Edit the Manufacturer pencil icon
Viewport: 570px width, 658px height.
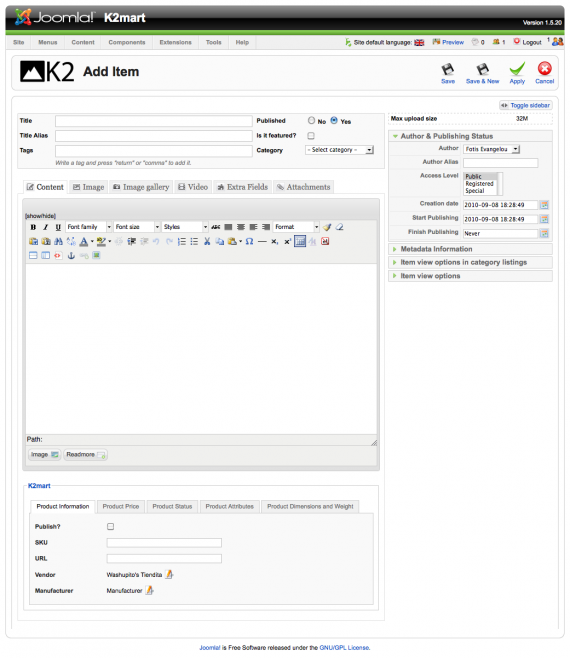[x=149, y=590]
